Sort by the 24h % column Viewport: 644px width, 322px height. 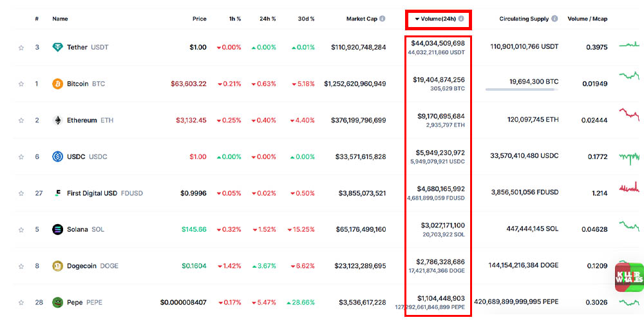pyautogui.click(x=267, y=19)
